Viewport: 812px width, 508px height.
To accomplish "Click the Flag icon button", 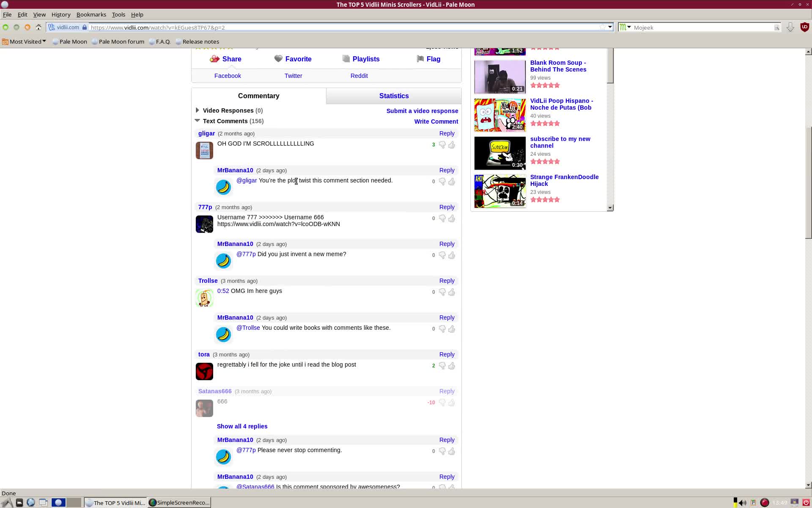I will pyautogui.click(x=420, y=59).
